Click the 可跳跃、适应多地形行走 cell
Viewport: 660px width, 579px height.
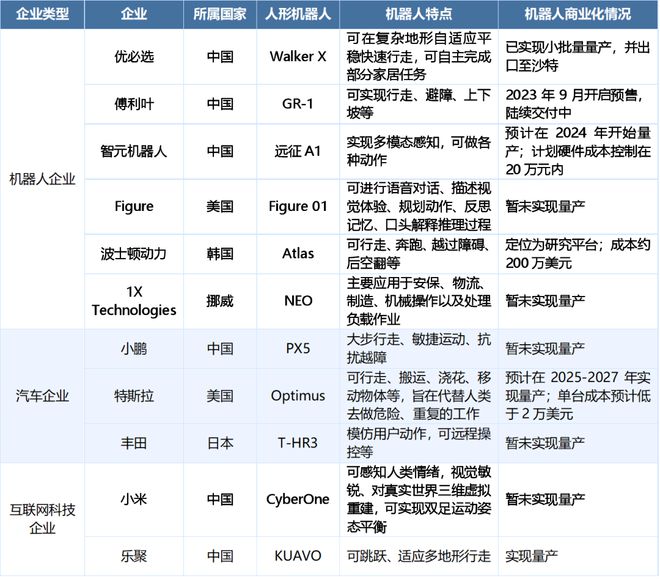tap(419, 556)
